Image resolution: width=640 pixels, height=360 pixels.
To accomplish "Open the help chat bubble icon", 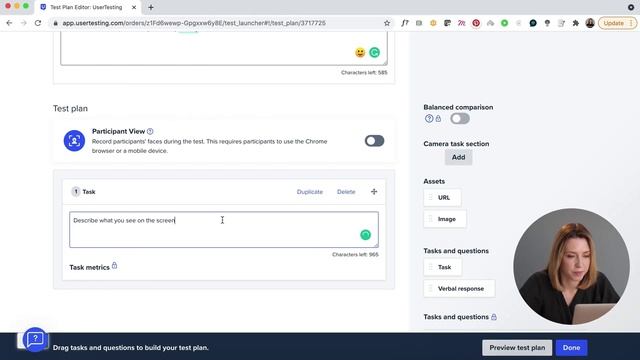I will (x=36, y=339).
